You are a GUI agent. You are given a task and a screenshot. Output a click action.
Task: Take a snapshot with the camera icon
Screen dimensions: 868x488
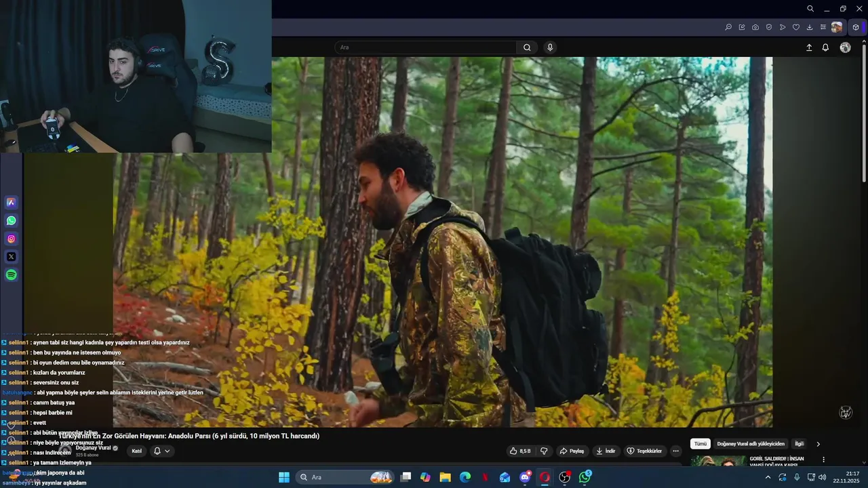[x=755, y=27]
